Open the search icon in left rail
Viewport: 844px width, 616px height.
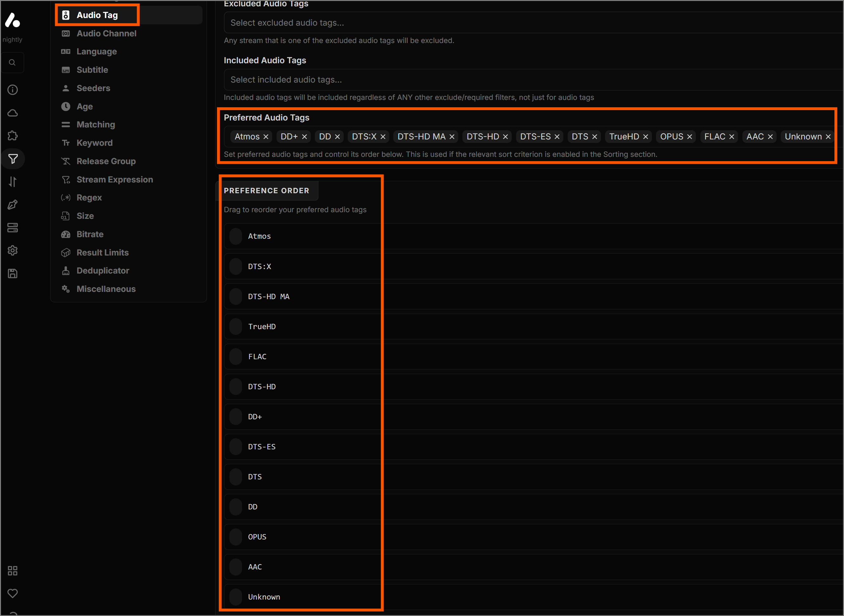coord(12,63)
